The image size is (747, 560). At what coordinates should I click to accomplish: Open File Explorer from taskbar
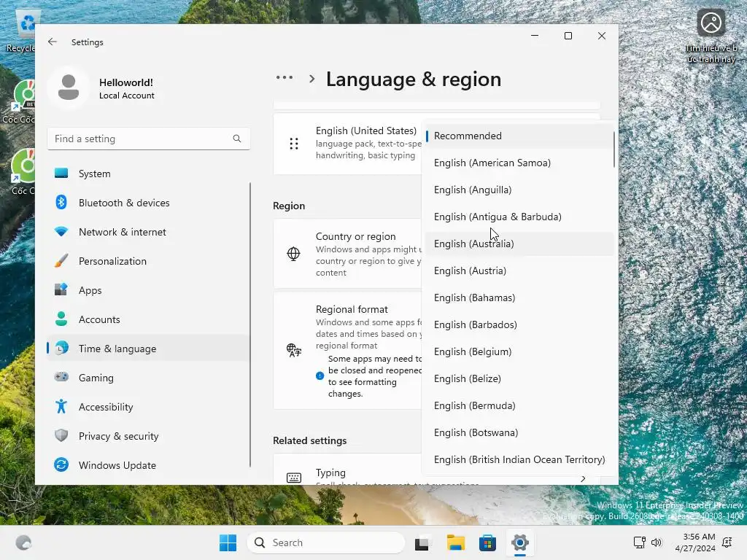click(x=455, y=542)
